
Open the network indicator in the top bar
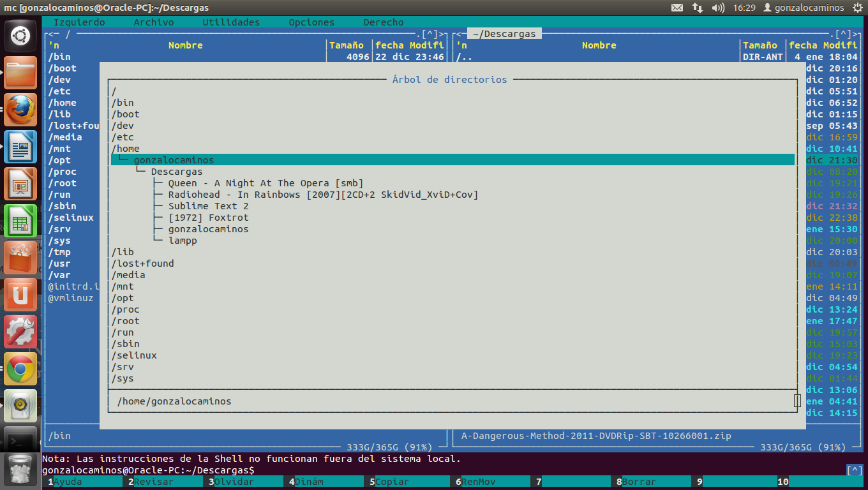tap(697, 8)
